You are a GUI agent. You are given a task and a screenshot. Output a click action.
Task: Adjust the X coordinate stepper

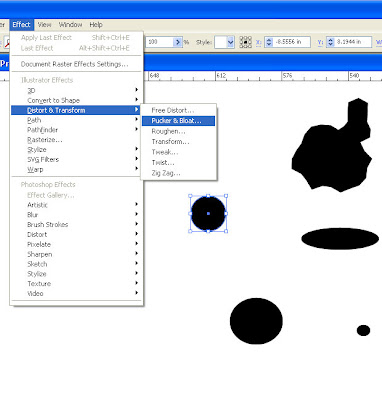[269, 42]
